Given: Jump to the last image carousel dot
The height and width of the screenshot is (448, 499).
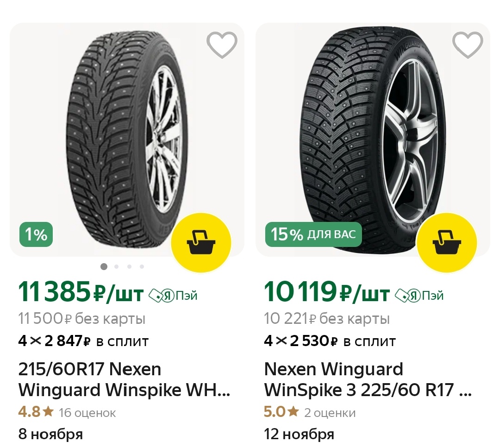Looking at the screenshot, I should click(142, 266).
